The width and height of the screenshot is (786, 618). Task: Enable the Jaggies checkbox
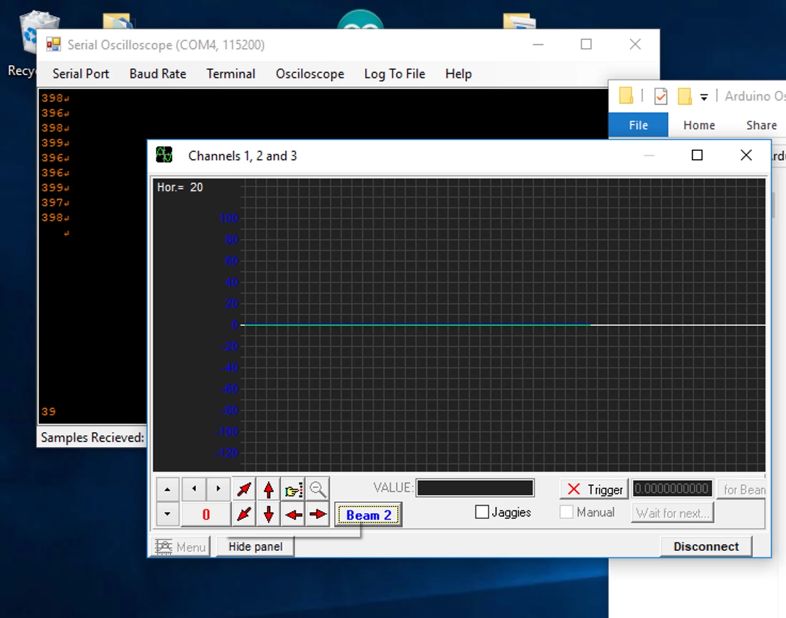[x=482, y=512]
